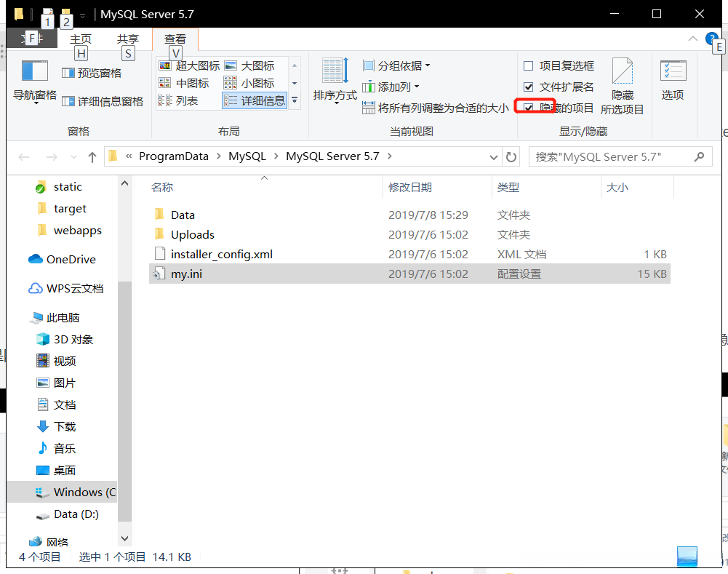The image size is (728, 574).
Task: Sort by 修改日期 date column header
Action: click(x=437, y=187)
